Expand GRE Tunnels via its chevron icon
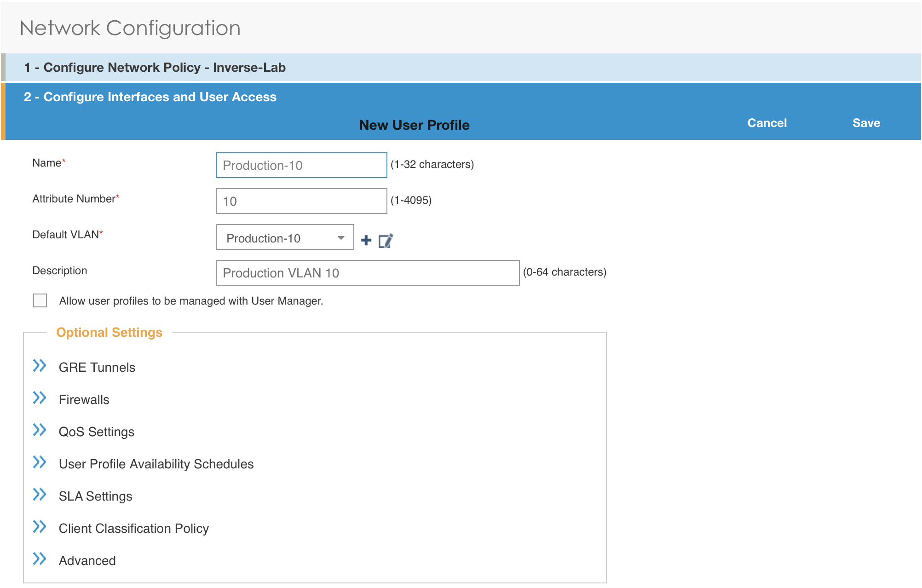Screen dimensions: 922x588 40,366
